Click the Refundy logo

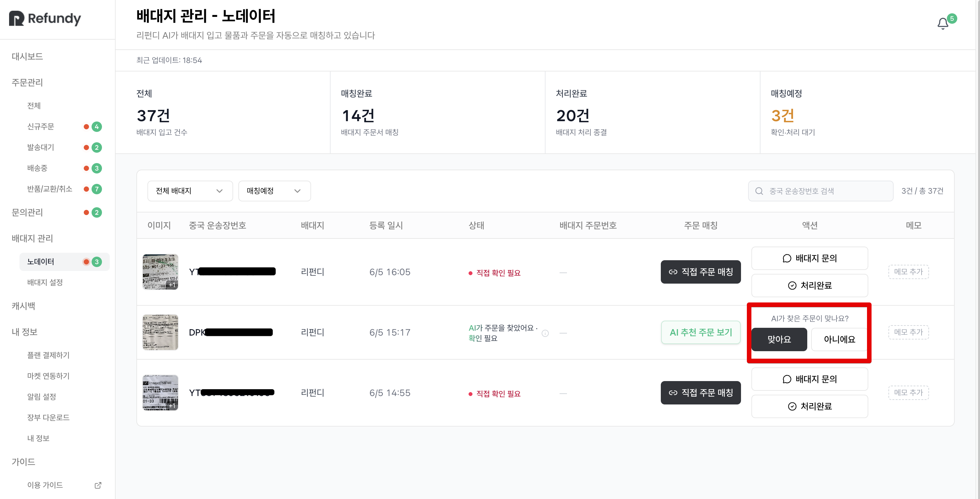(x=45, y=18)
